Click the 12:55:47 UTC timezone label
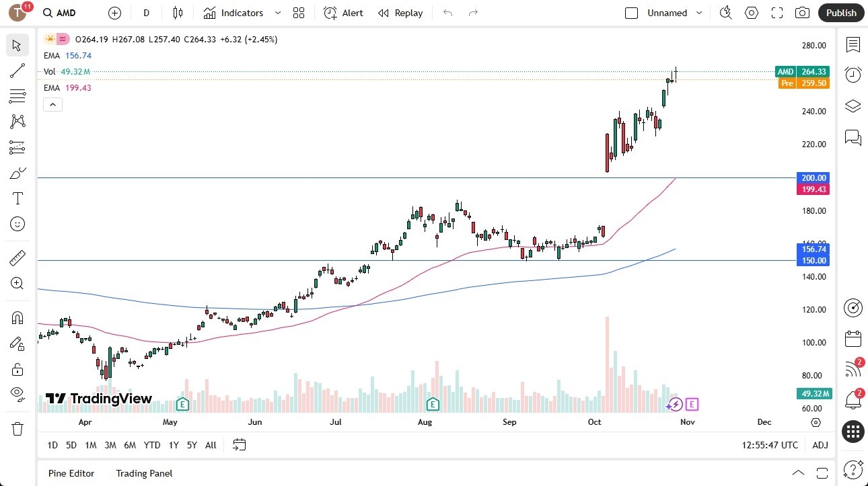Screen dimensions: 868x486 tap(769, 444)
